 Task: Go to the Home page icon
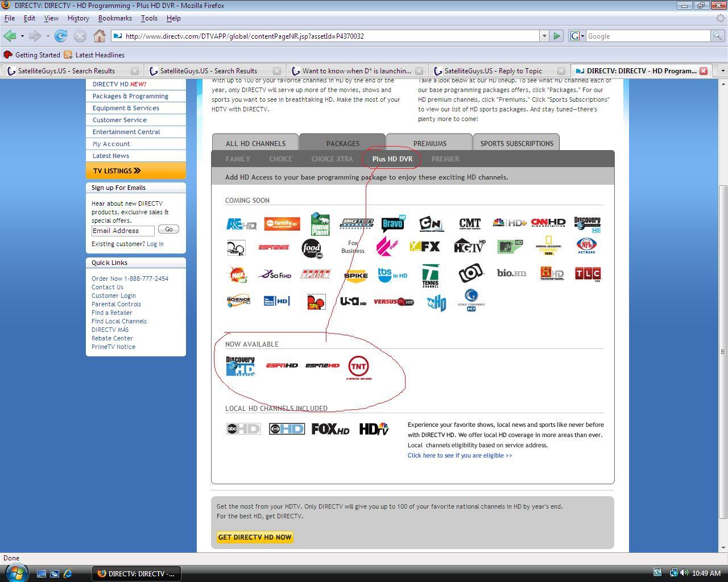pos(100,36)
